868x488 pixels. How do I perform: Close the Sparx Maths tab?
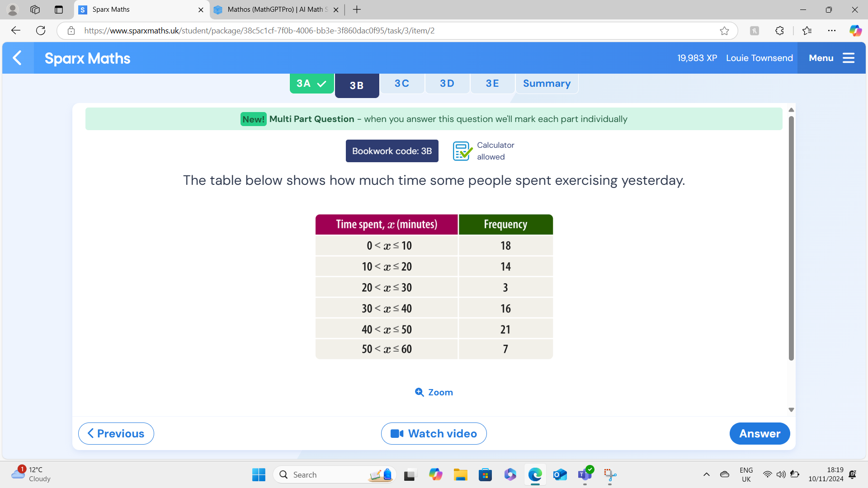(201, 9)
